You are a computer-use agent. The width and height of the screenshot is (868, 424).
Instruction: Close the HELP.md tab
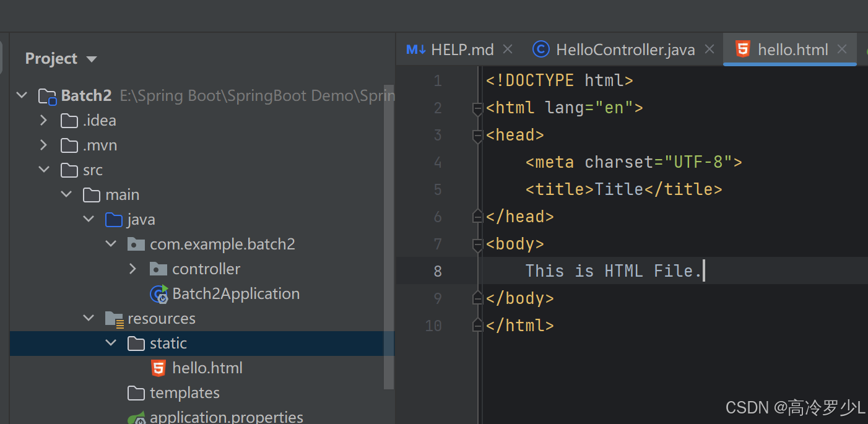click(508, 49)
